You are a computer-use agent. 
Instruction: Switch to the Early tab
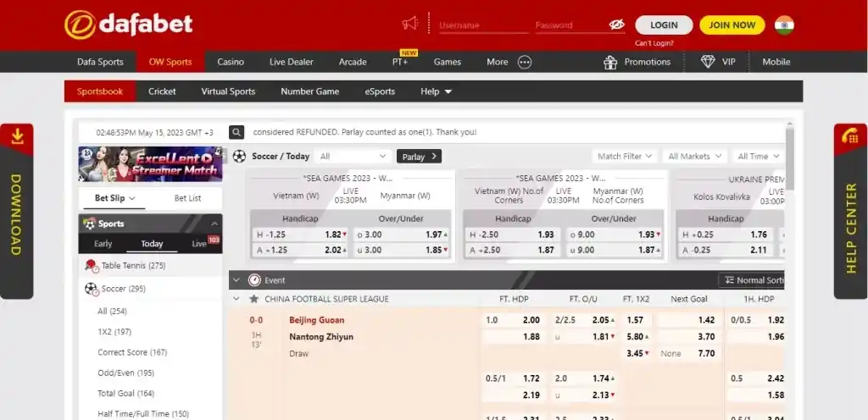coord(103,244)
